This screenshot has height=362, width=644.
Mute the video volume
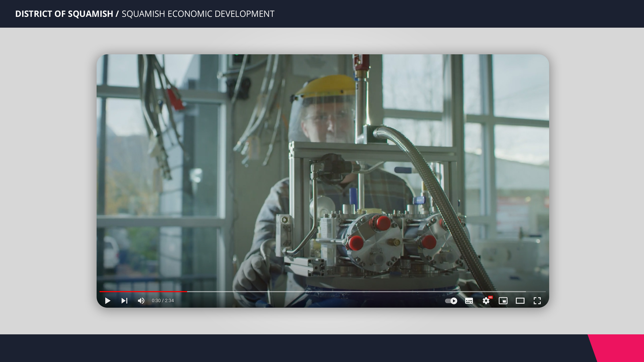[x=141, y=301]
